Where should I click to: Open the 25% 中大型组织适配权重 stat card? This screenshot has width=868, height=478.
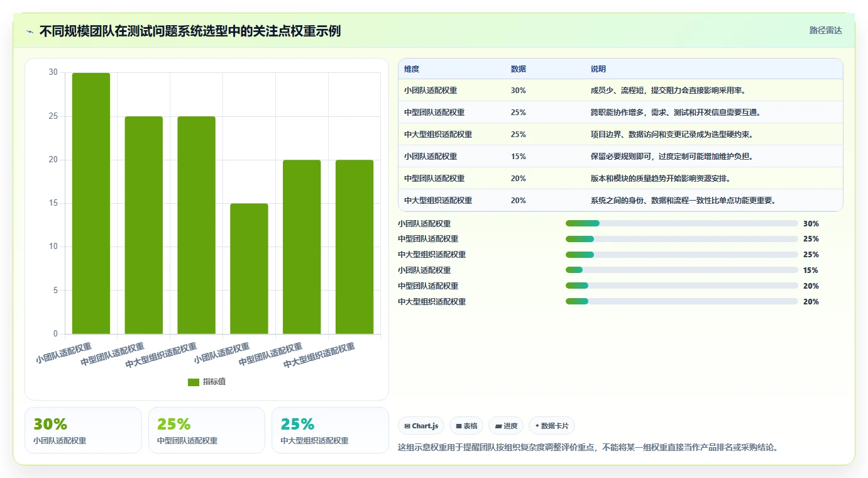330,430
